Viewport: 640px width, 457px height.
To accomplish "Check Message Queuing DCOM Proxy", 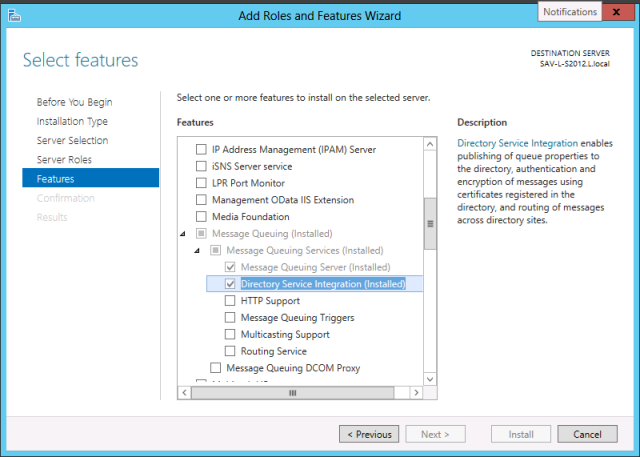I will click(x=216, y=368).
